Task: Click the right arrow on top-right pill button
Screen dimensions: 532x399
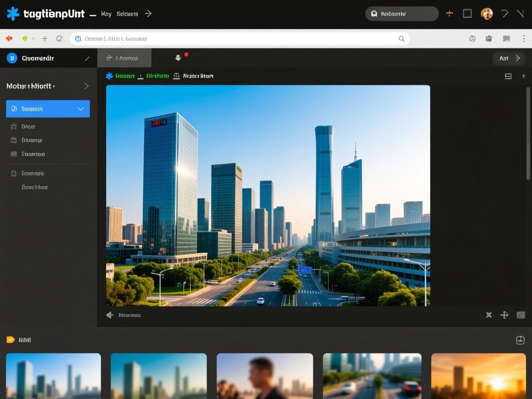Action: click(x=518, y=58)
